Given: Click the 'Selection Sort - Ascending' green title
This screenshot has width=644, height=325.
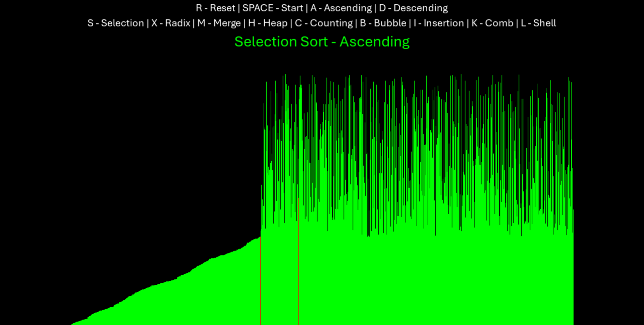Looking at the screenshot, I should [x=322, y=42].
